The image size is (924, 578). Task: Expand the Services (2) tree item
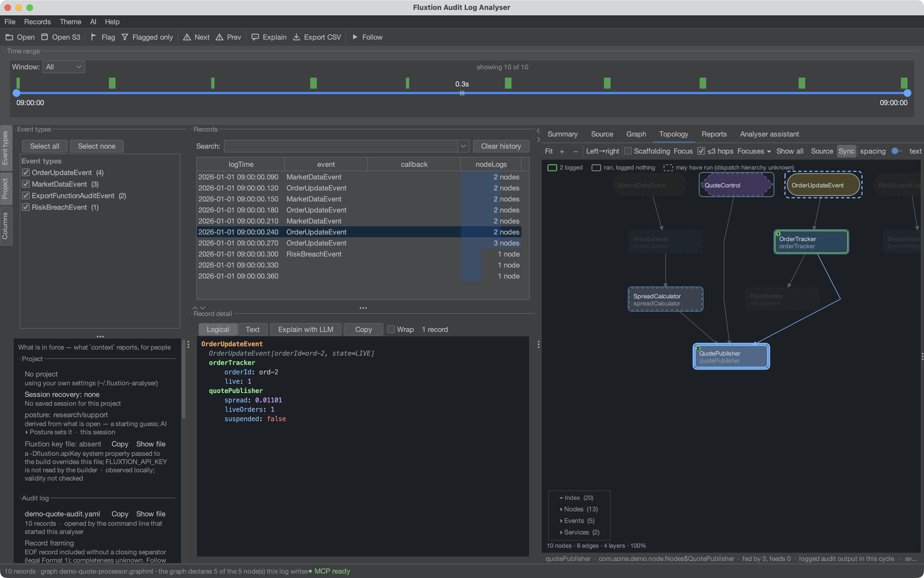[x=561, y=532]
